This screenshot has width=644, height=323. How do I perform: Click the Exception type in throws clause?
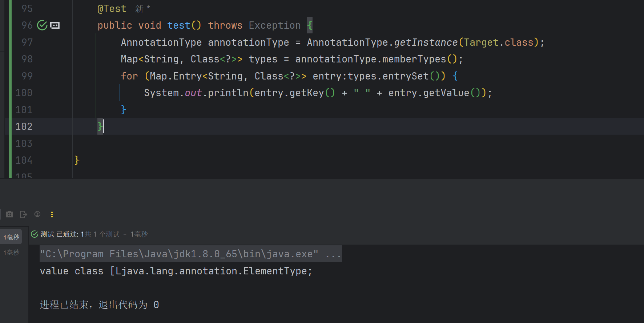(x=274, y=25)
